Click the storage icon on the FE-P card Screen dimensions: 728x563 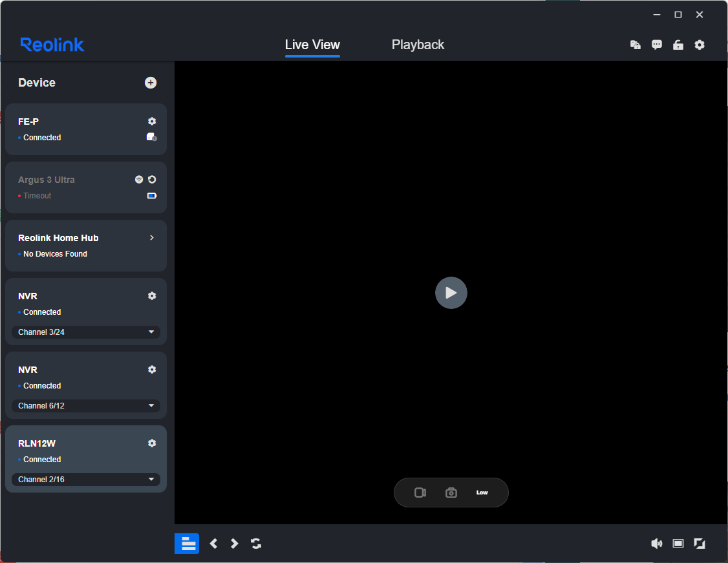[x=152, y=137]
